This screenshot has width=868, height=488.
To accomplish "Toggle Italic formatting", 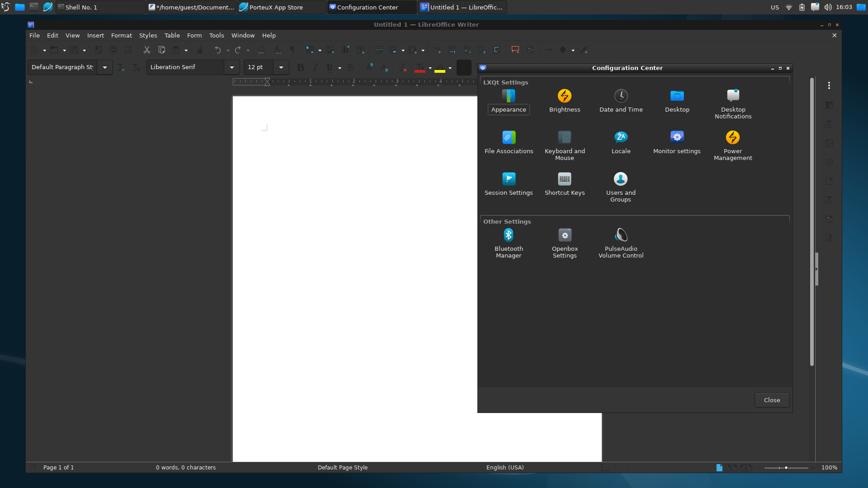I will [x=315, y=68].
